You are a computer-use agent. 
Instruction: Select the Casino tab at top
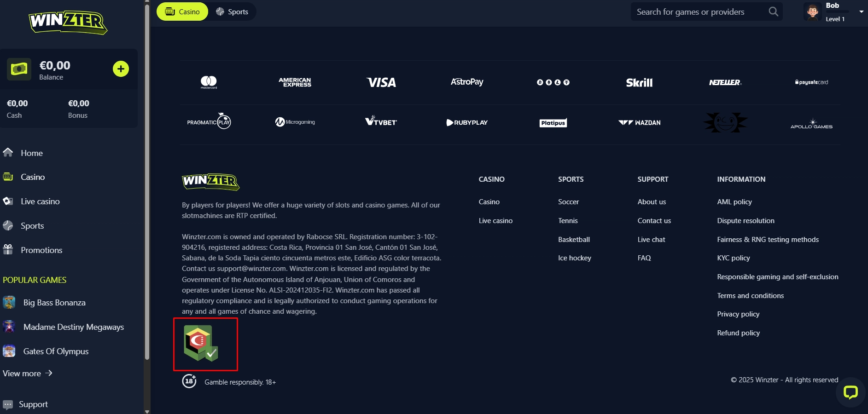pos(183,12)
